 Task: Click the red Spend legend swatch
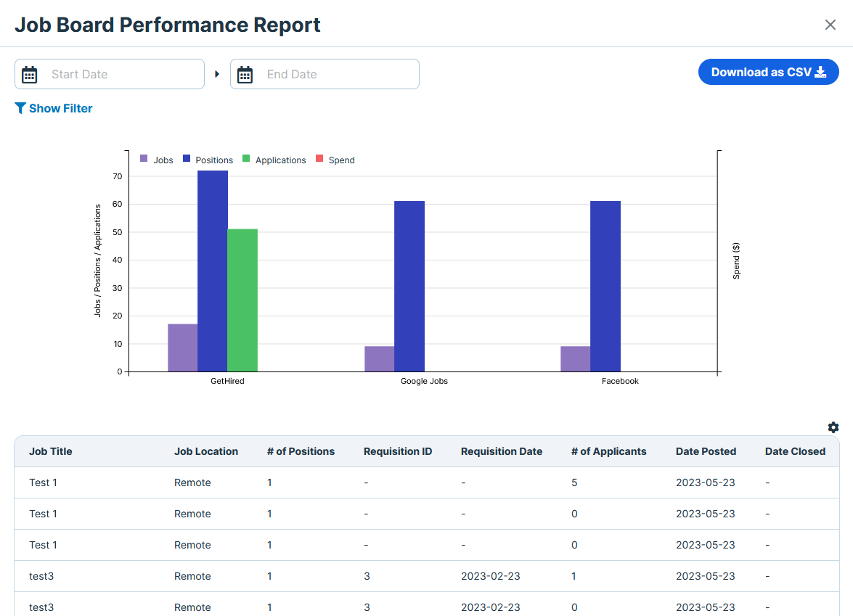tap(319, 159)
